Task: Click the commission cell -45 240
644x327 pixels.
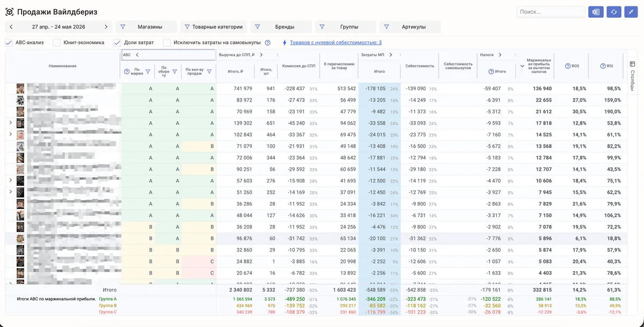Action: [295, 123]
